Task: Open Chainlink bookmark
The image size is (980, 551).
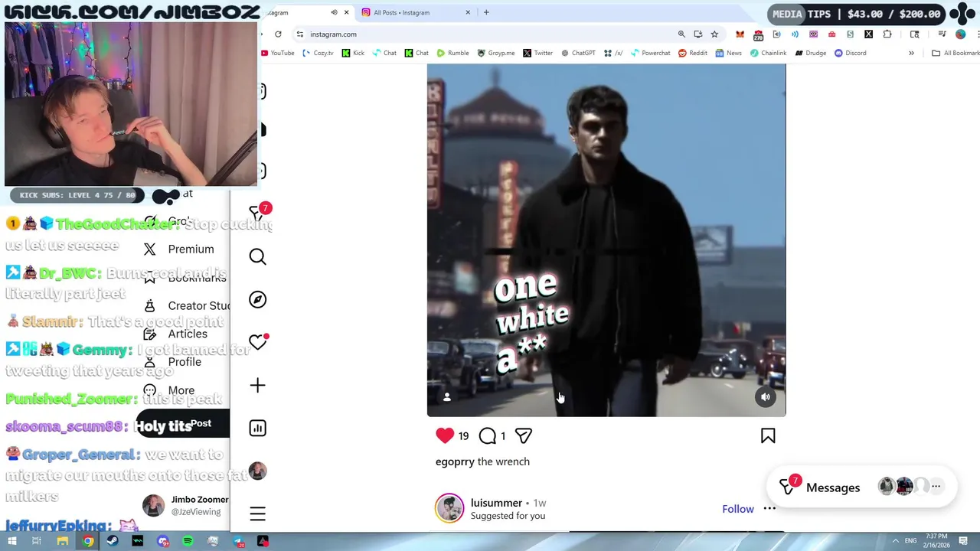Action: pyautogui.click(x=768, y=53)
